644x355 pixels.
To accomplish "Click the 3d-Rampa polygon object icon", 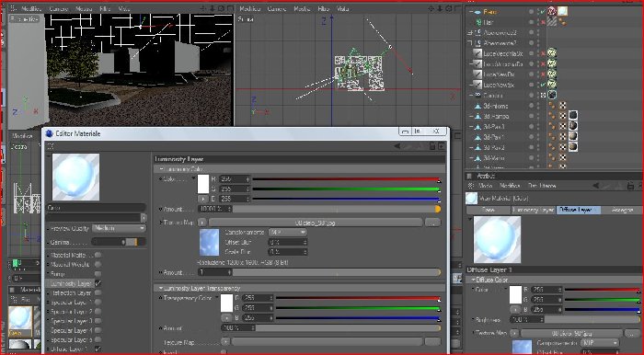I will pos(477,116).
